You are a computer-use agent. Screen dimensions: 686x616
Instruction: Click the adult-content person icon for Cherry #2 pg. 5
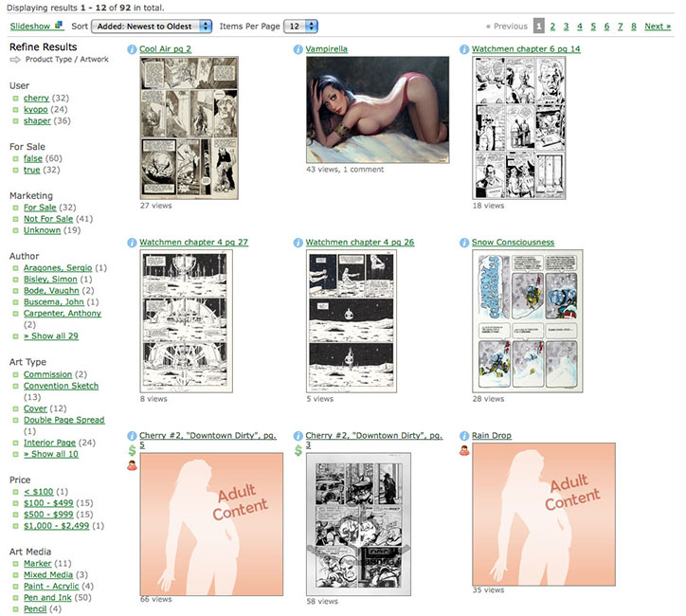pyautogui.click(x=132, y=465)
